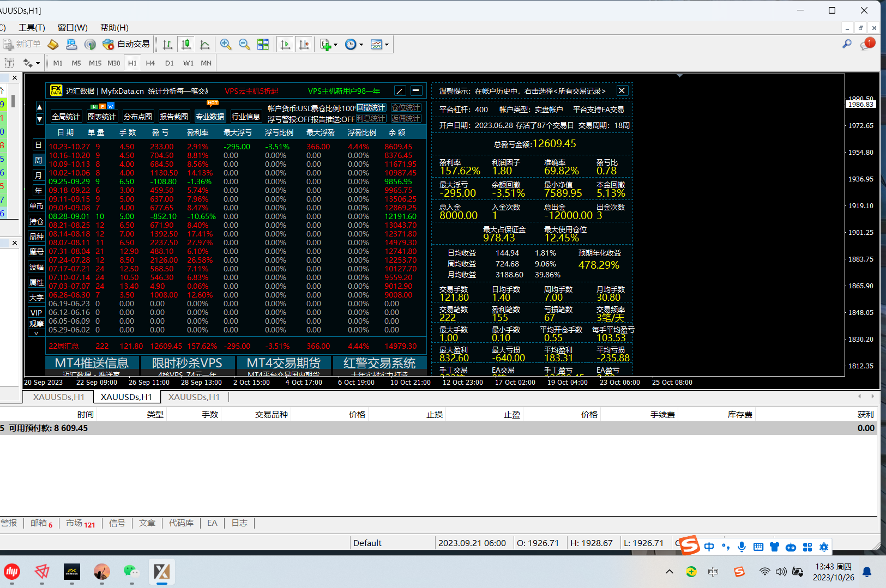
Task: Select the line chart icon
Action: tap(204, 45)
